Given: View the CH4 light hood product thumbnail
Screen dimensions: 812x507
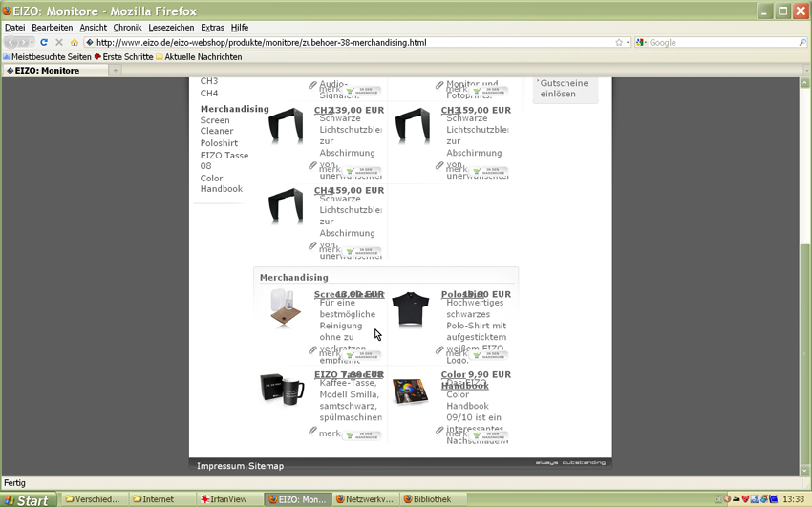Looking at the screenshot, I should (286, 206).
